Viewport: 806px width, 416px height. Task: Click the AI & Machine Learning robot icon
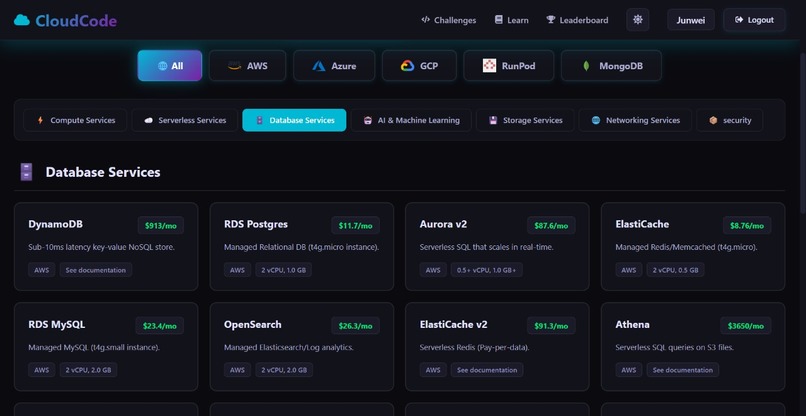tap(368, 120)
